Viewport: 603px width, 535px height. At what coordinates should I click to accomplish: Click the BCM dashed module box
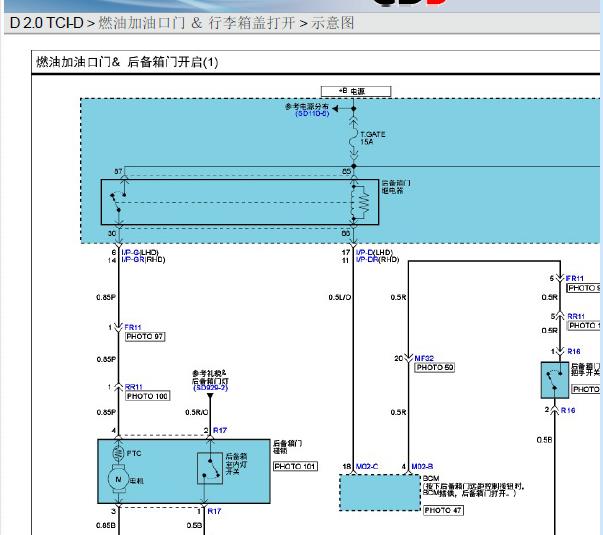point(380,493)
